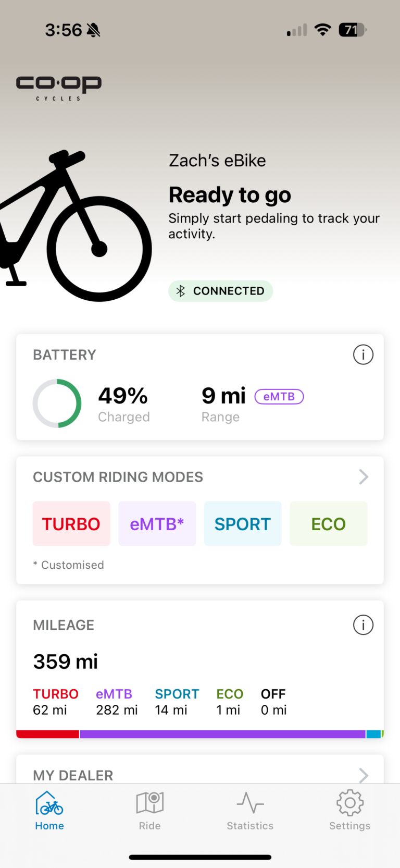400x868 pixels.
Task: Select the SPORT riding mode
Action: pyautogui.click(x=243, y=524)
